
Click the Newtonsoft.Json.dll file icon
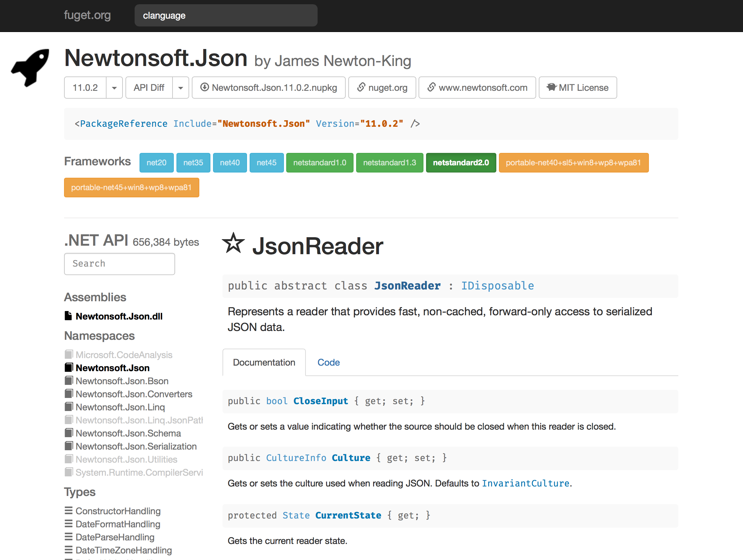68,316
